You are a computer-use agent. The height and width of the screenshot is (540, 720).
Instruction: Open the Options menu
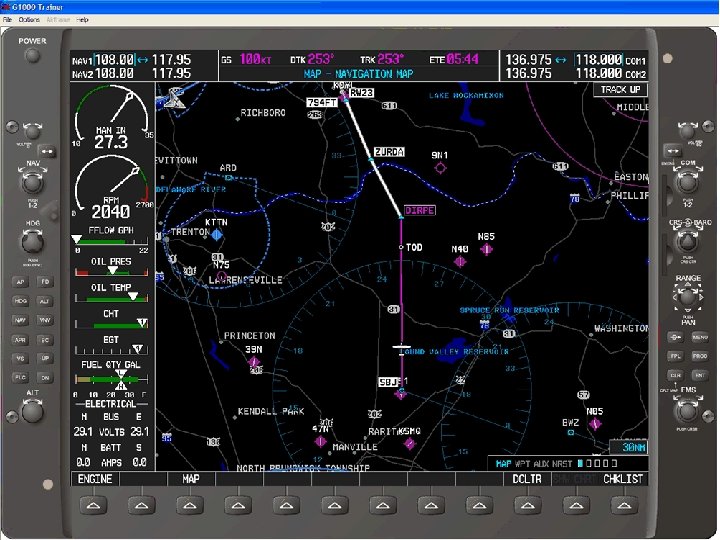pos(29,20)
